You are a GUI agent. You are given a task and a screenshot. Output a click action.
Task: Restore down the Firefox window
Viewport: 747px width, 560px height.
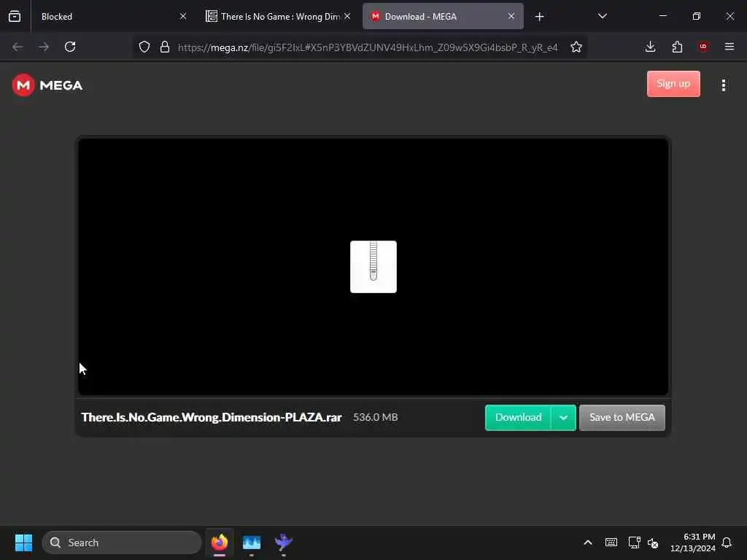point(697,16)
